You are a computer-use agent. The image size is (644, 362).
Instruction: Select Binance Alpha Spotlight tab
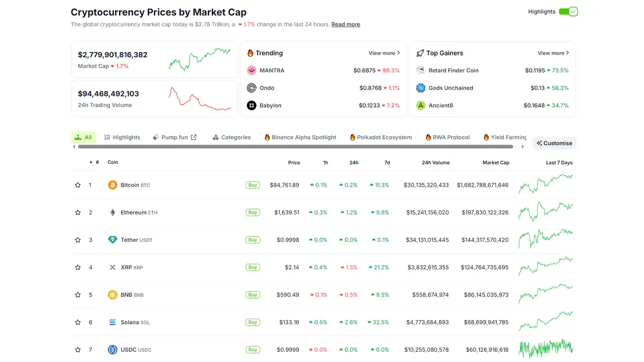coord(301,137)
